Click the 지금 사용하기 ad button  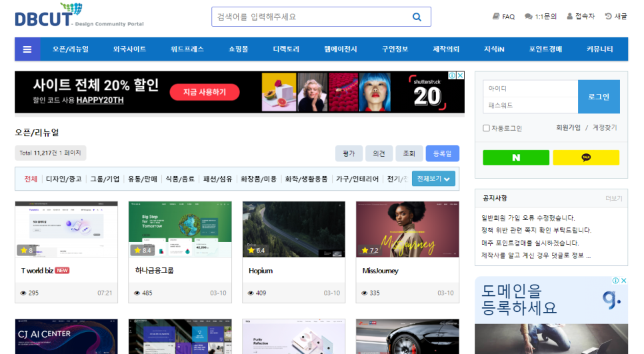(205, 92)
